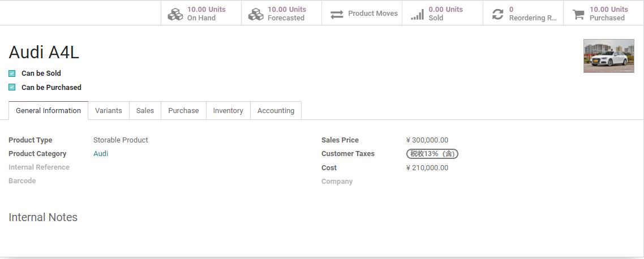Click the Internal Notes heading
The image size is (644, 259).
(43, 217)
